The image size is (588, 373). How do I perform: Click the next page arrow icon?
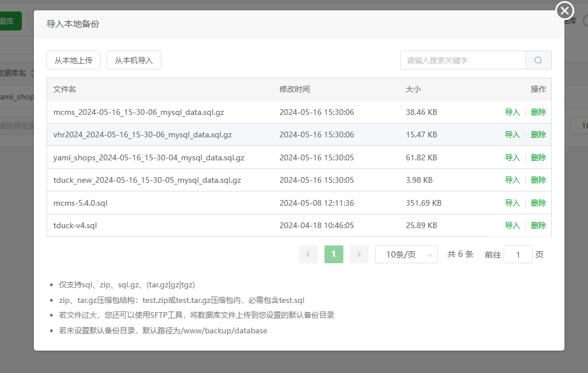359,254
